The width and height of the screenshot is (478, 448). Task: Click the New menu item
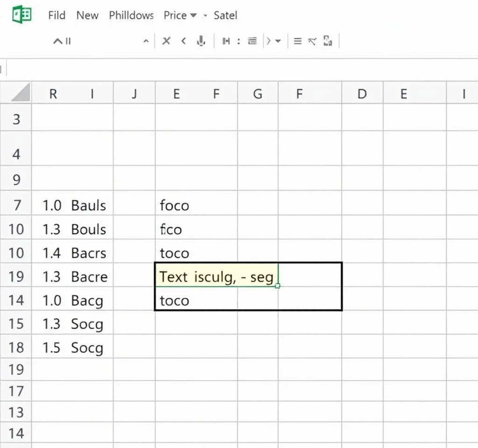(87, 15)
